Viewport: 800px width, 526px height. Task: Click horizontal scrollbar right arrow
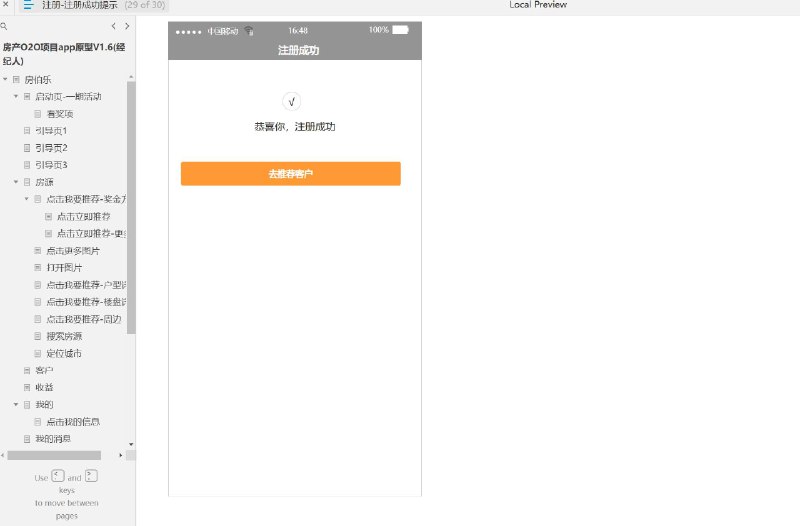[120, 455]
